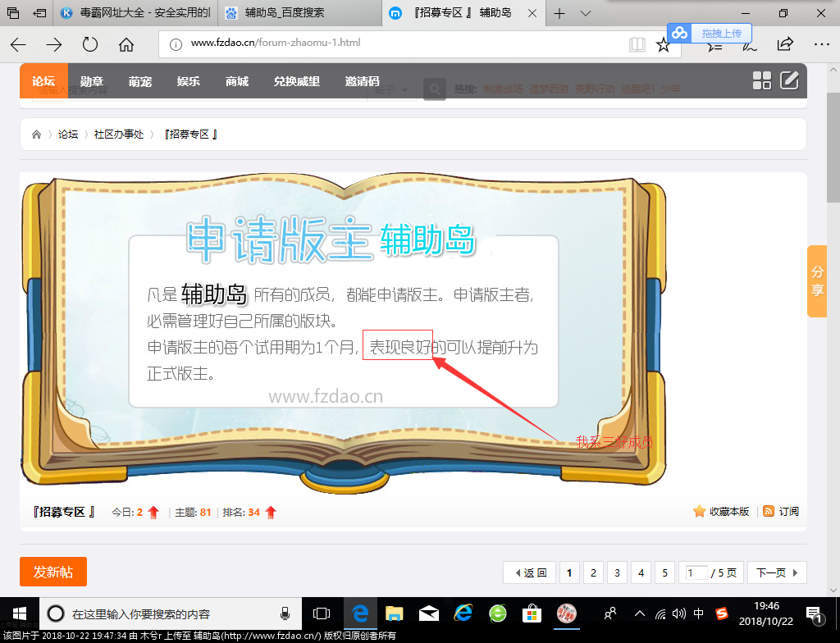Open the browser more options menu
Image resolution: width=840 pixels, height=643 pixels.
tap(821, 44)
